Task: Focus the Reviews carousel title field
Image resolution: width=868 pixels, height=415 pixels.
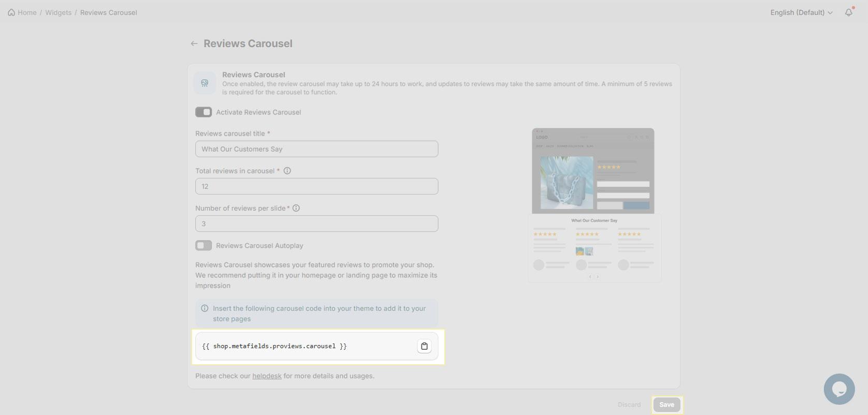Action: click(316, 149)
